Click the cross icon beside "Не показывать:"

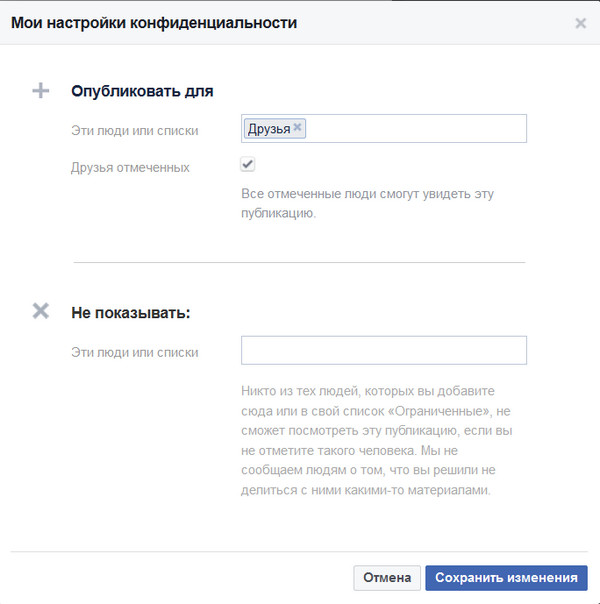[x=41, y=311]
